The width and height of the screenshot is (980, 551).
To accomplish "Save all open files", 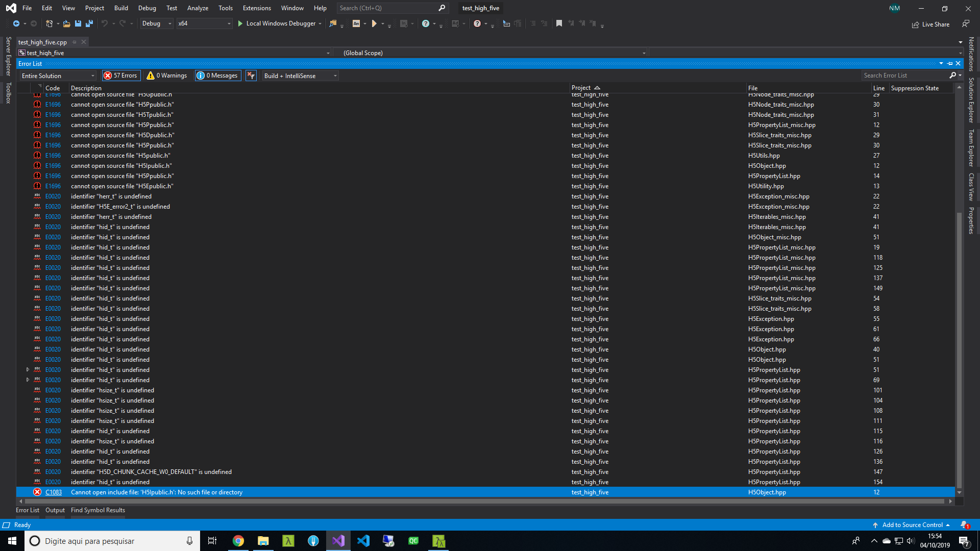I will pyautogui.click(x=89, y=23).
